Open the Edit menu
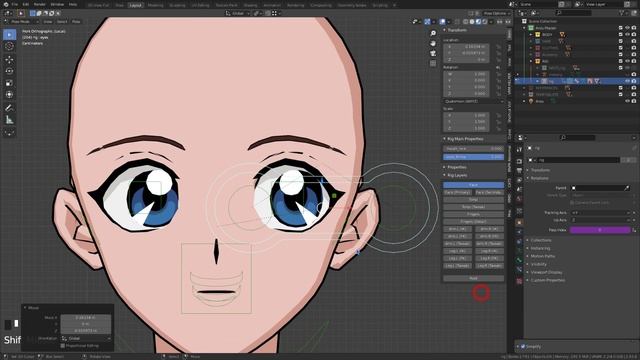The height and width of the screenshot is (360, 640). (x=26, y=4)
